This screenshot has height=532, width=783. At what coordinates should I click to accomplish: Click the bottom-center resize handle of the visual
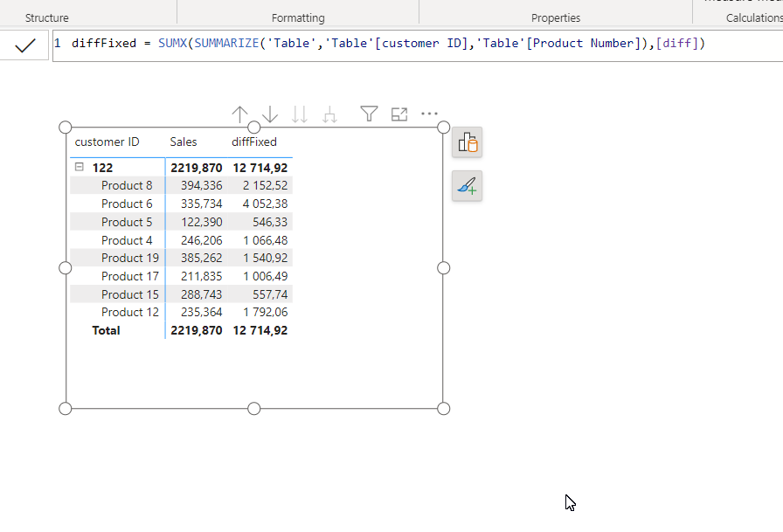tap(254, 409)
